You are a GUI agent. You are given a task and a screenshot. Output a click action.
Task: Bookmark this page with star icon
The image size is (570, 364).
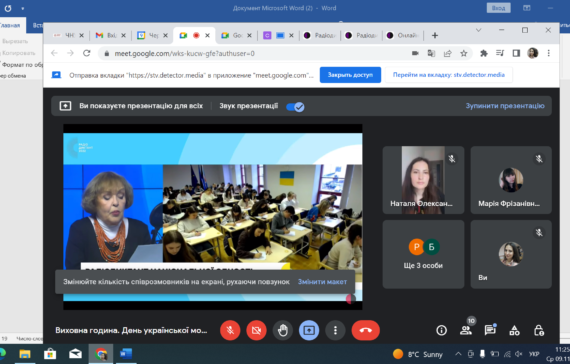coord(463,53)
